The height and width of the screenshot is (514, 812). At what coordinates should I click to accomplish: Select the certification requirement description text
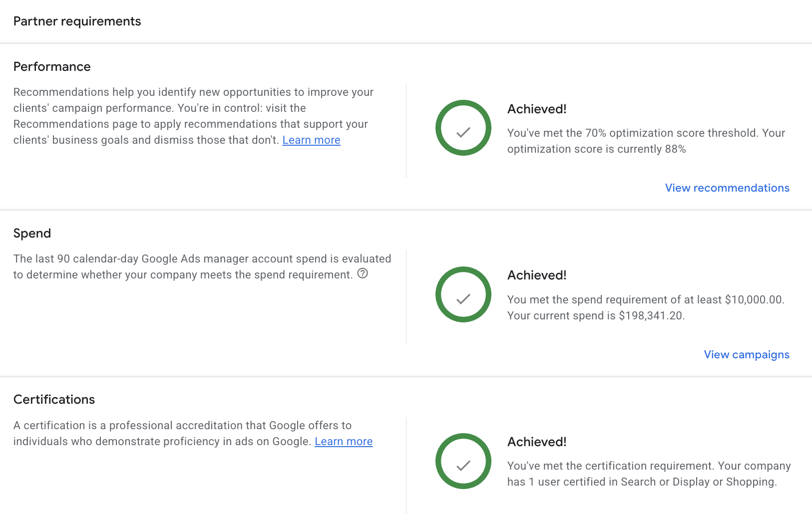[647, 474]
